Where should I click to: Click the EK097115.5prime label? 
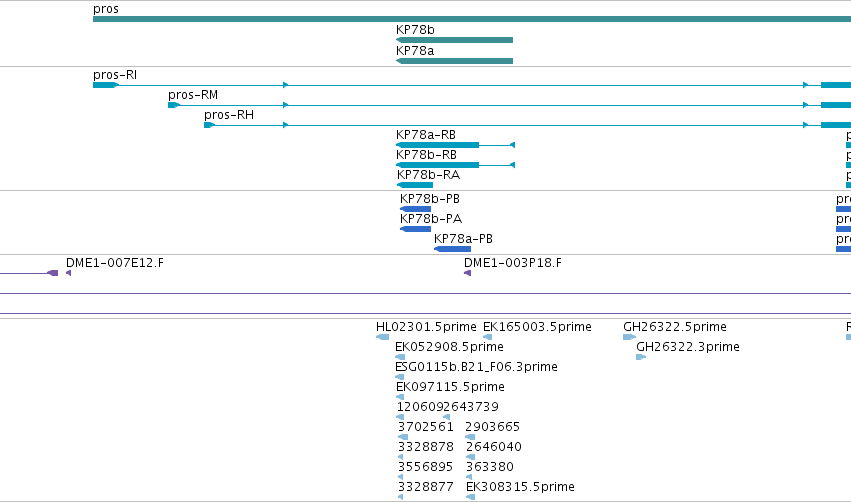(450, 387)
